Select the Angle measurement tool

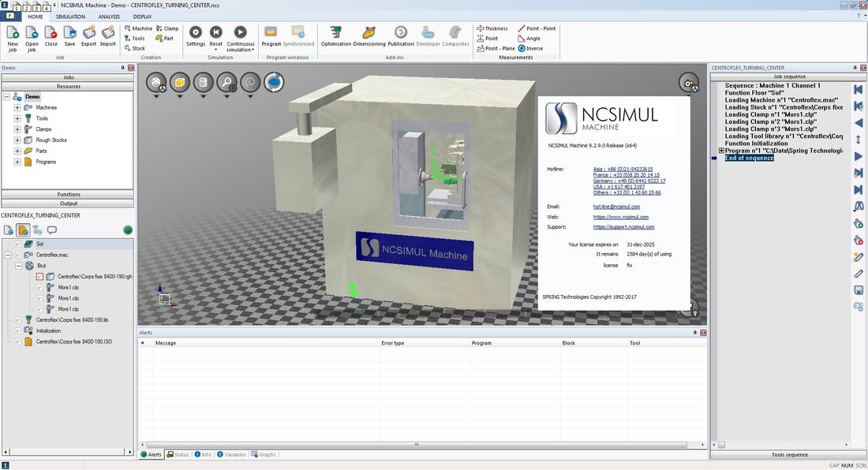pyautogui.click(x=529, y=38)
